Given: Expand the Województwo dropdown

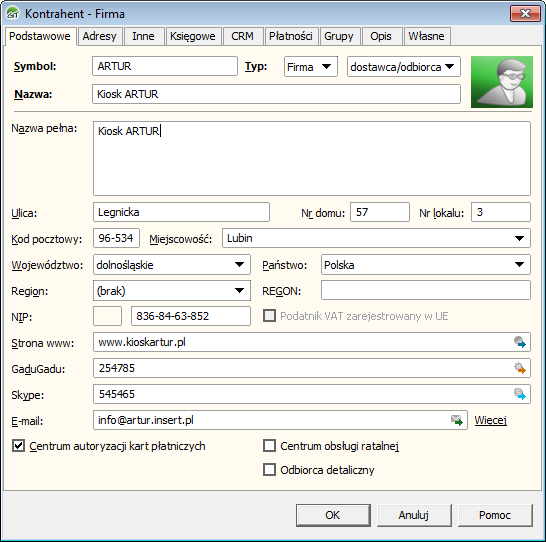Looking at the screenshot, I should [239, 265].
